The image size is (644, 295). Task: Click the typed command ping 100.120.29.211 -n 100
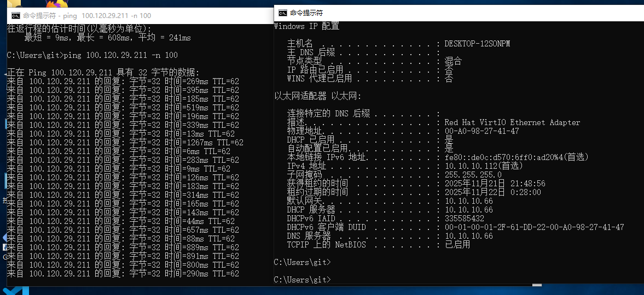click(120, 55)
